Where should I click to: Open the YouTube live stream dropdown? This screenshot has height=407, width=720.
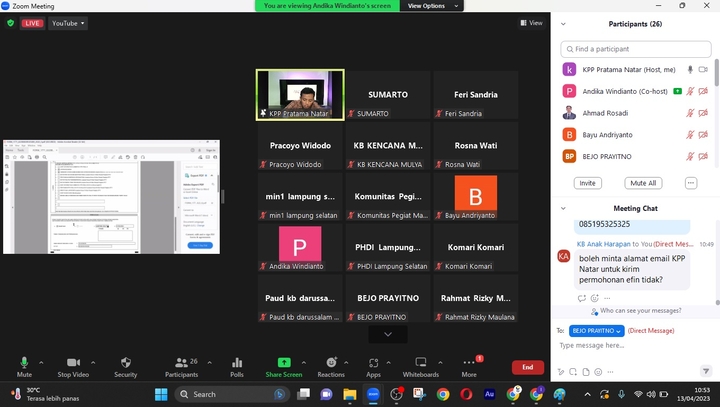pos(67,22)
